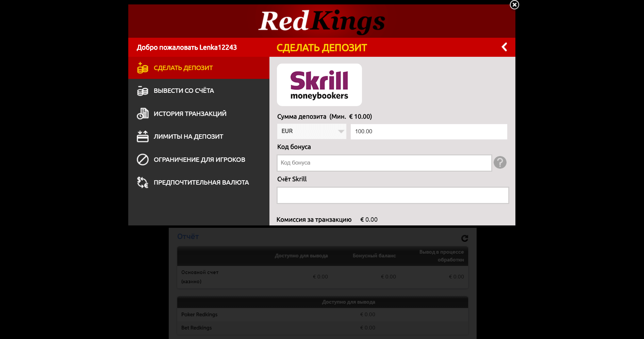644x339 pixels.
Task: Click the Счёт Skrill input field
Action: click(393, 195)
